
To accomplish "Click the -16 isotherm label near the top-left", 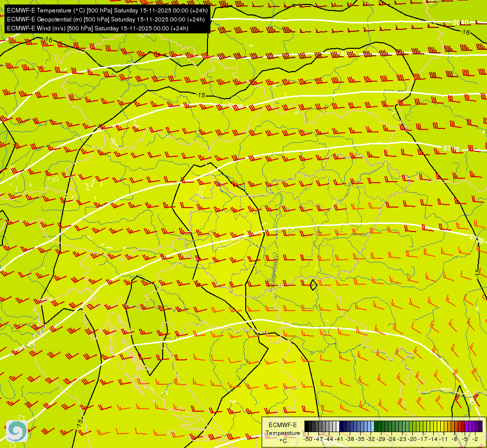I will [x=48, y=39].
